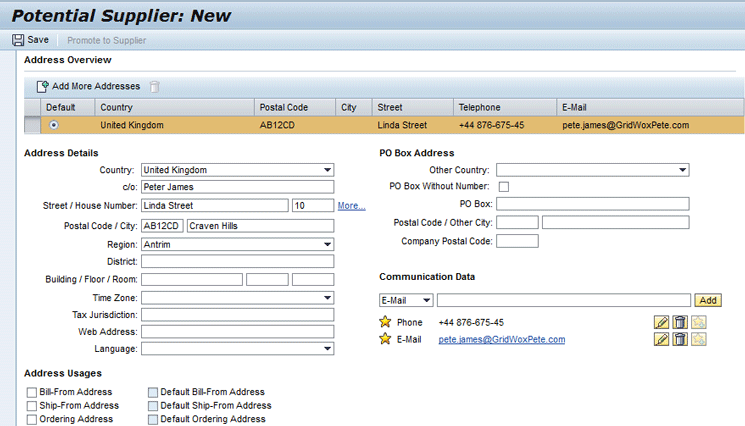Click the gold star beside Phone
Screen dimensions: 745x426
tap(385, 322)
